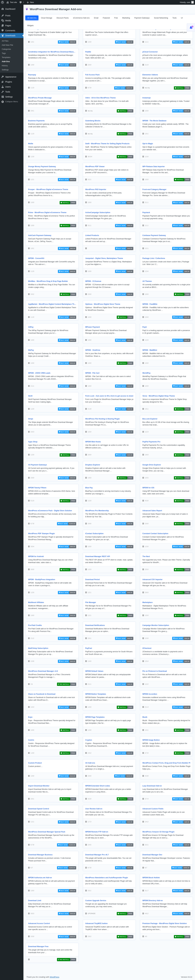
Task: Open the Test site home link
Action: tap(12, 2)
